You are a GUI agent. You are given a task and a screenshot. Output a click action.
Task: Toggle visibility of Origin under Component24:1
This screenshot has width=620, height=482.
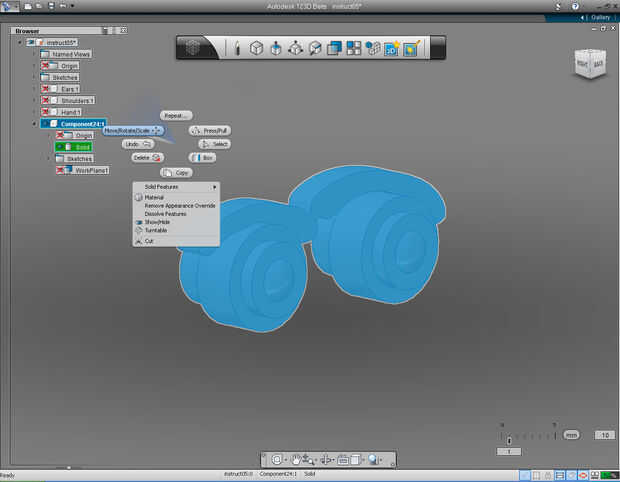[60, 135]
